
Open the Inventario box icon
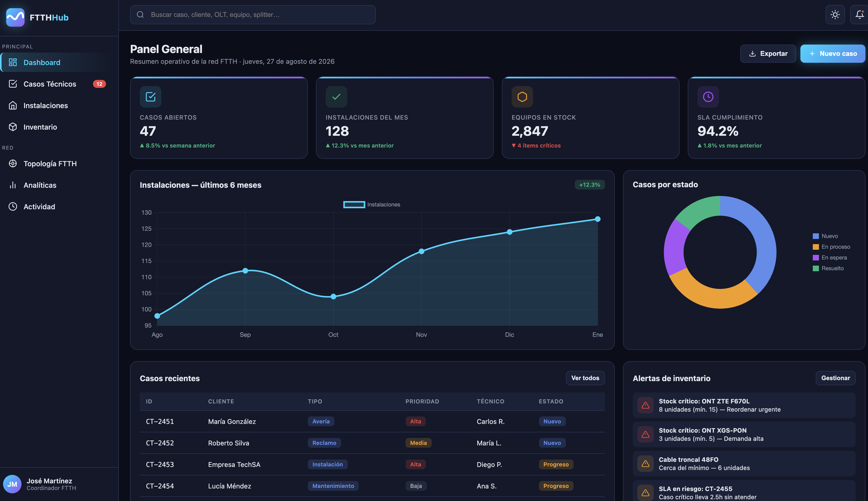tap(13, 127)
